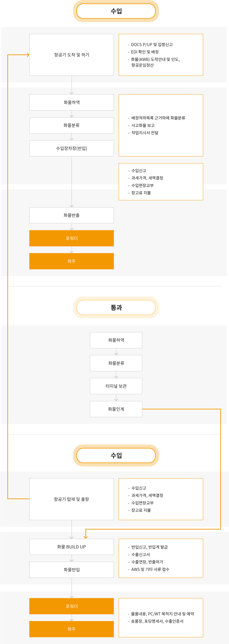This screenshot has height=644, width=229.
Task: Select the 통과 section heading pill
Action: [116, 307]
